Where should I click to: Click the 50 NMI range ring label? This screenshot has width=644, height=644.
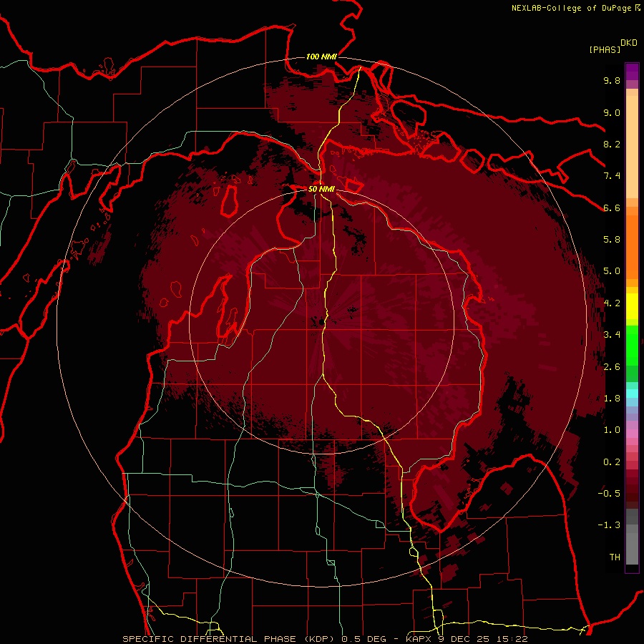point(321,189)
